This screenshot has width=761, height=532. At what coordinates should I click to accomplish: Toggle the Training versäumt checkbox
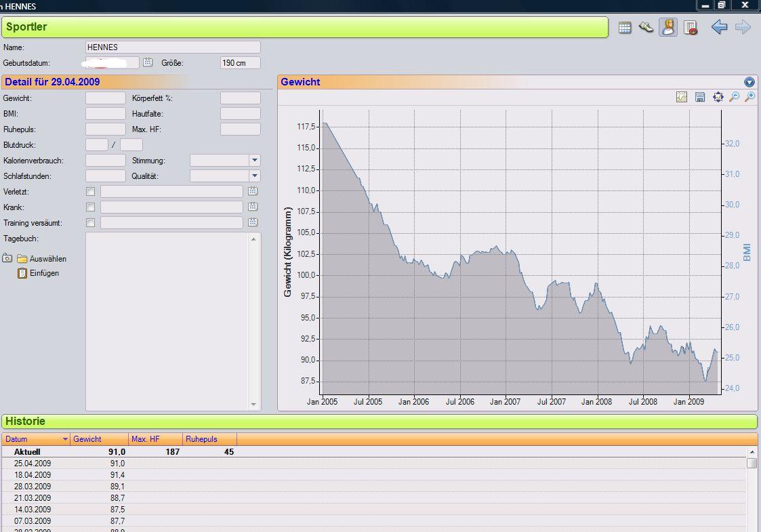click(90, 222)
